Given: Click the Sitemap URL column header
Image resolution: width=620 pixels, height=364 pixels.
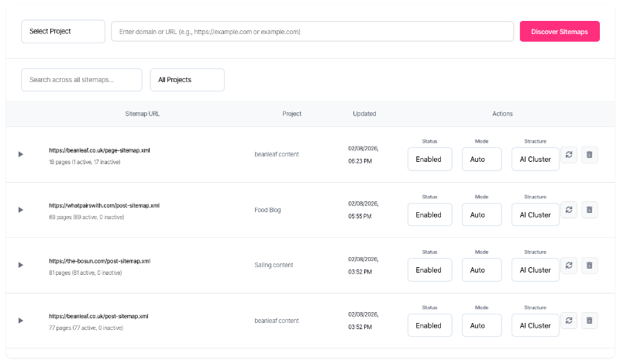Looking at the screenshot, I should (143, 114).
